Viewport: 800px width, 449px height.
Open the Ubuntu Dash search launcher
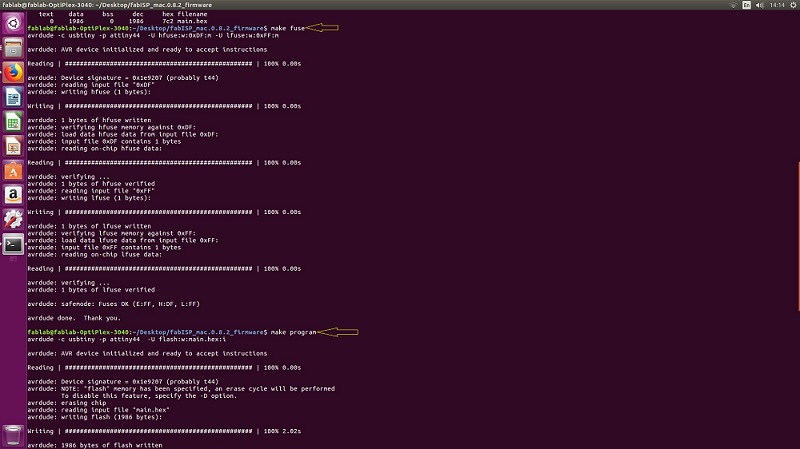point(13,23)
